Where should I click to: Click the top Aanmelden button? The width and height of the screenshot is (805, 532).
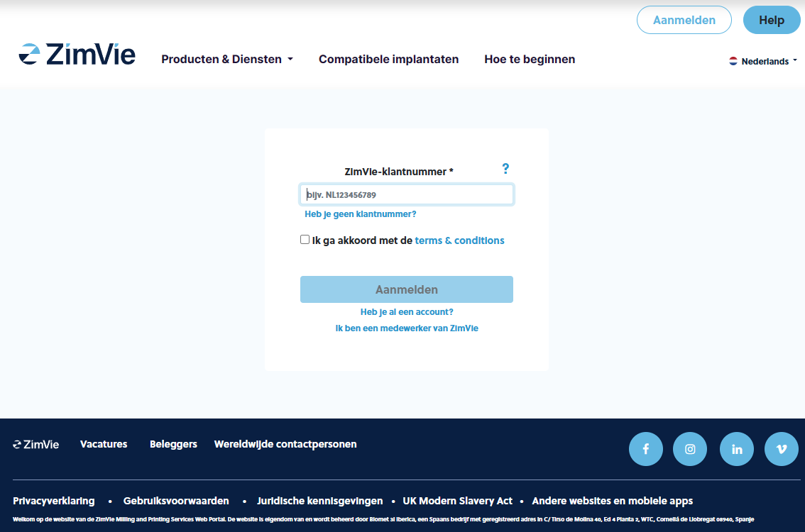pyautogui.click(x=684, y=20)
